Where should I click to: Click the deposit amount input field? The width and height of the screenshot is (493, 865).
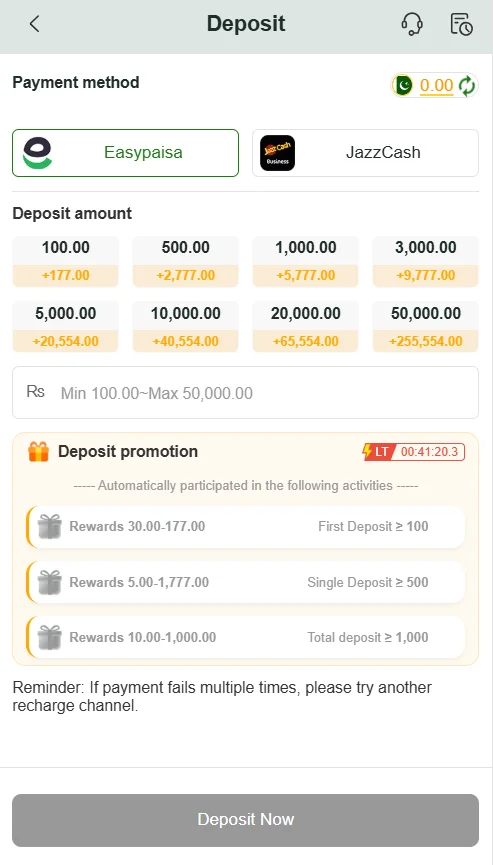pos(245,393)
